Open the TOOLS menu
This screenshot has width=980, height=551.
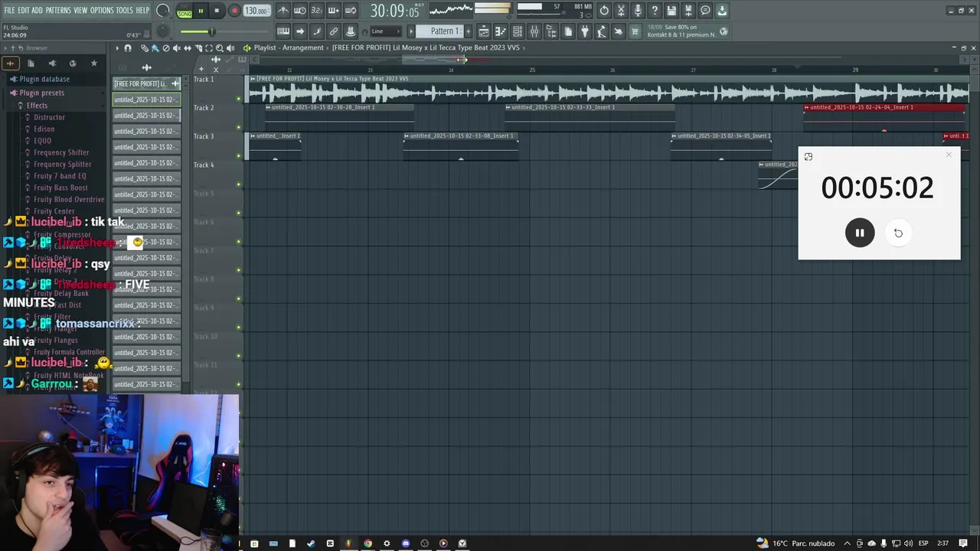[125, 11]
